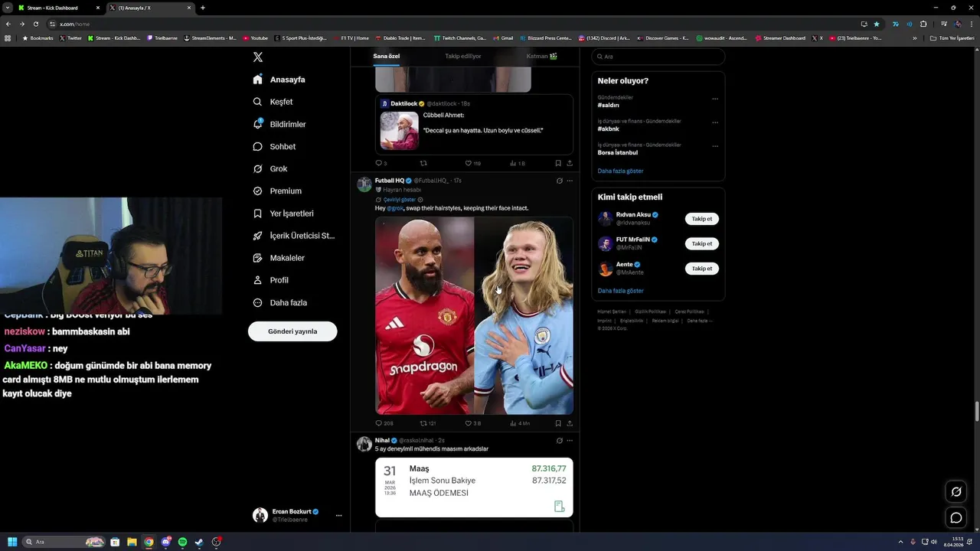The image size is (980, 551).
Task: Show more follow suggestions link
Action: [620, 291]
